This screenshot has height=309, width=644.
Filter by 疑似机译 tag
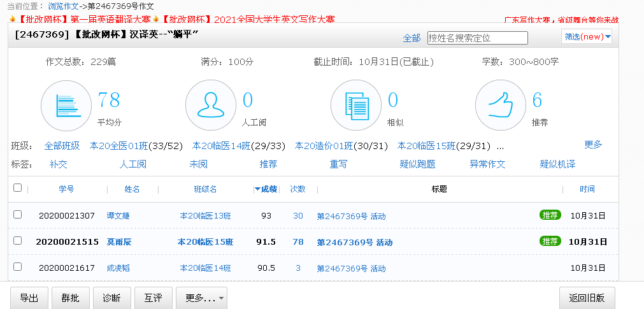click(557, 164)
